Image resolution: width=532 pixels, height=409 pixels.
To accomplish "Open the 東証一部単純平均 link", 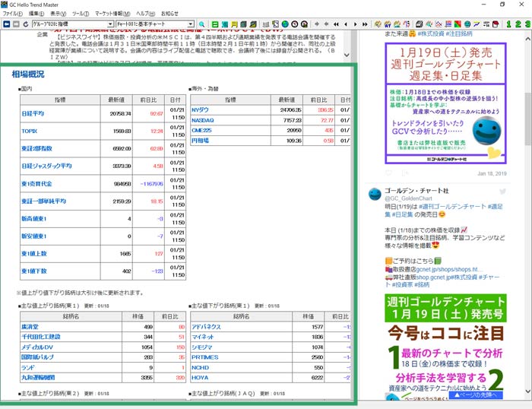I will (x=44, y=201).
